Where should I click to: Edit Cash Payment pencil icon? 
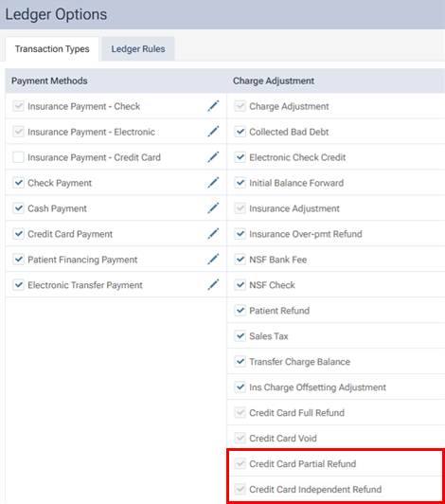pos(213,208)
